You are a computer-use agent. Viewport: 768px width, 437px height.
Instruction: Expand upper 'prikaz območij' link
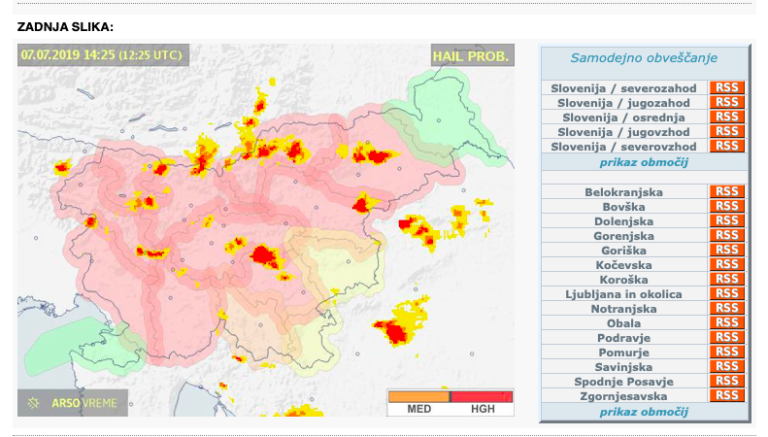[643, 161]
